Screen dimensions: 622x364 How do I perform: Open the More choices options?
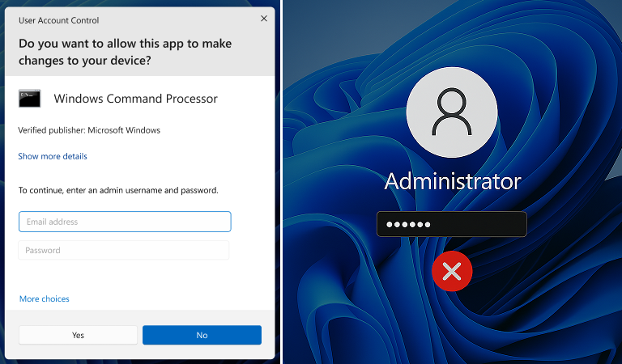(45, 298)
